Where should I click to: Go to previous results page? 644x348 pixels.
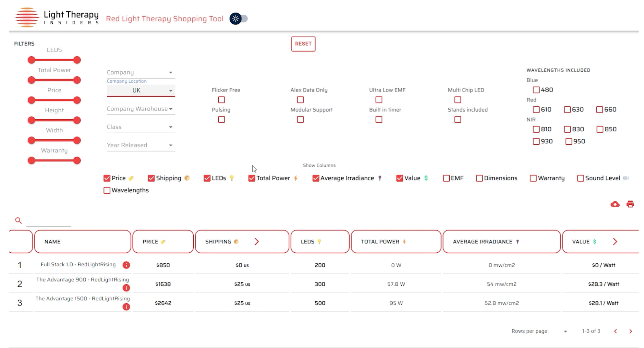tap(615, 331)
